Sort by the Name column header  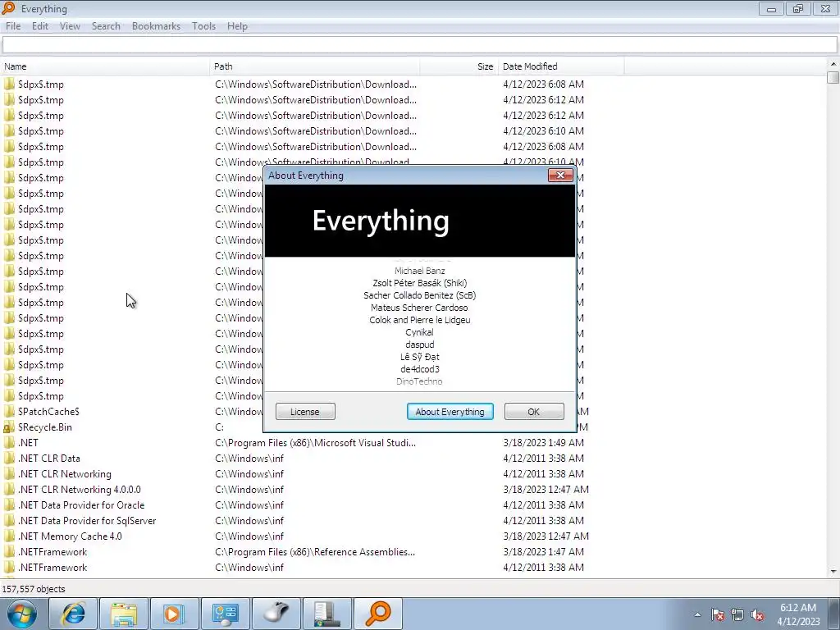pos(105,66)
